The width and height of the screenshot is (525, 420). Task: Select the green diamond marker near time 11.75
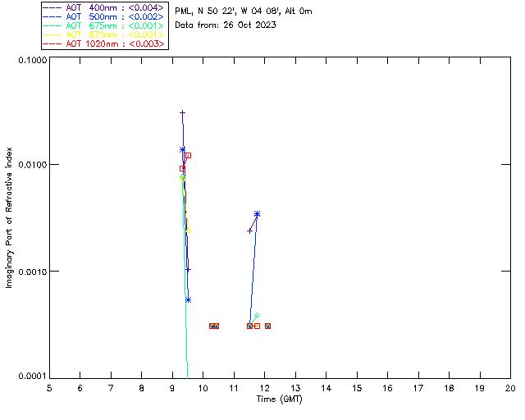[x=257, y=316]
